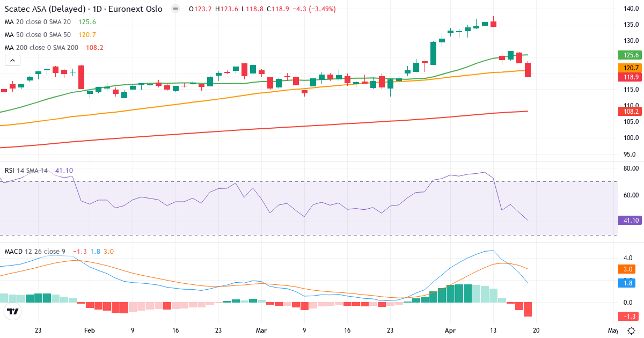Open the MACD 12 26 indicator legend
This screenshot has height=338, width=644.
point(34,252)
